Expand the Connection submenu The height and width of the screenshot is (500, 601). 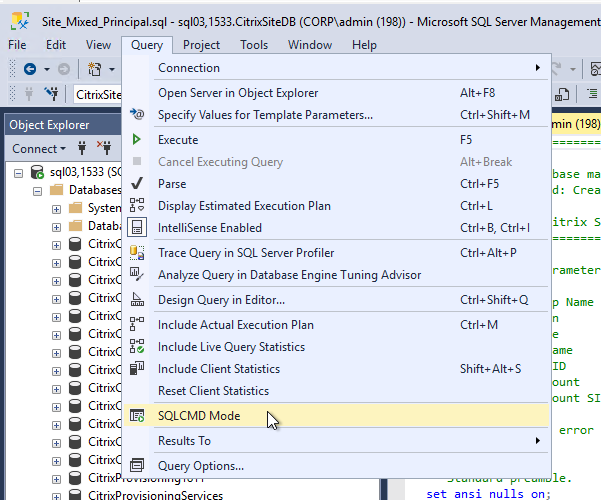pos(337,68)
